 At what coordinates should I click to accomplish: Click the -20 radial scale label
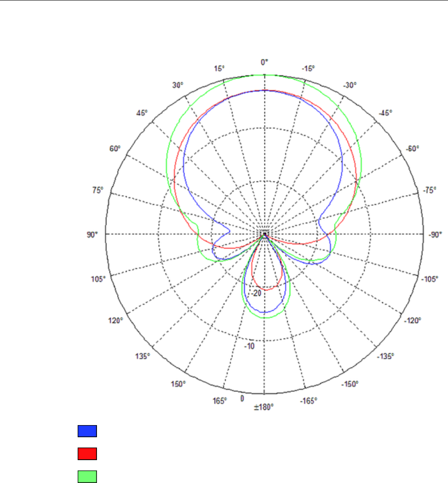(256, 293)
